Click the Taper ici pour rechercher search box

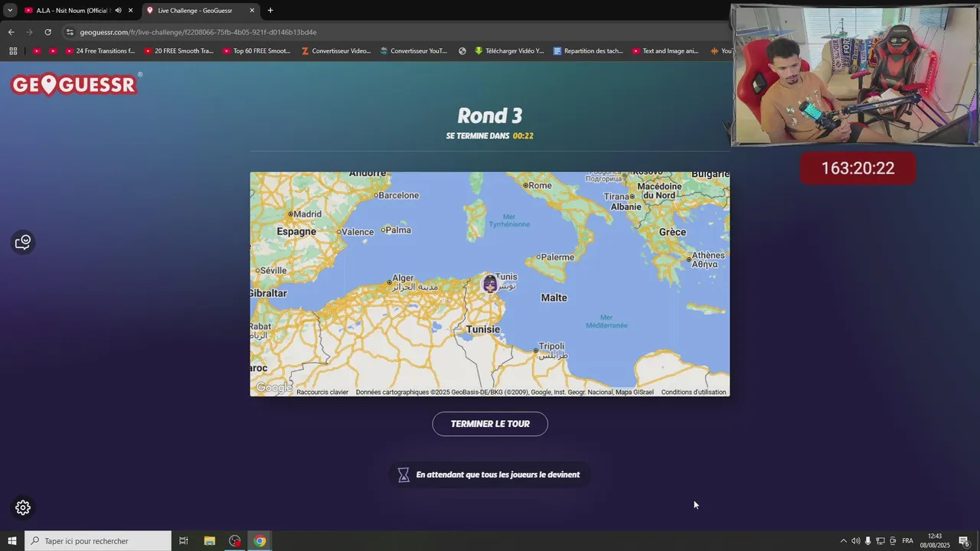click(98, 541)
